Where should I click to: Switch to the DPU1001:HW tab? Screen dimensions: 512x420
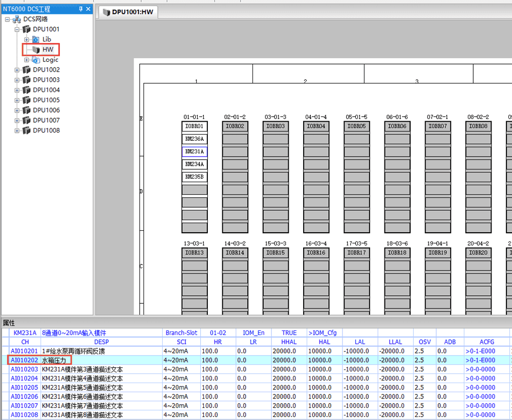(129, 12)
